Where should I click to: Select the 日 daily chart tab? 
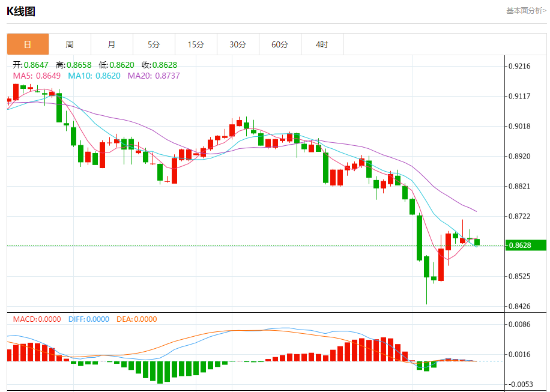[28, 44]
